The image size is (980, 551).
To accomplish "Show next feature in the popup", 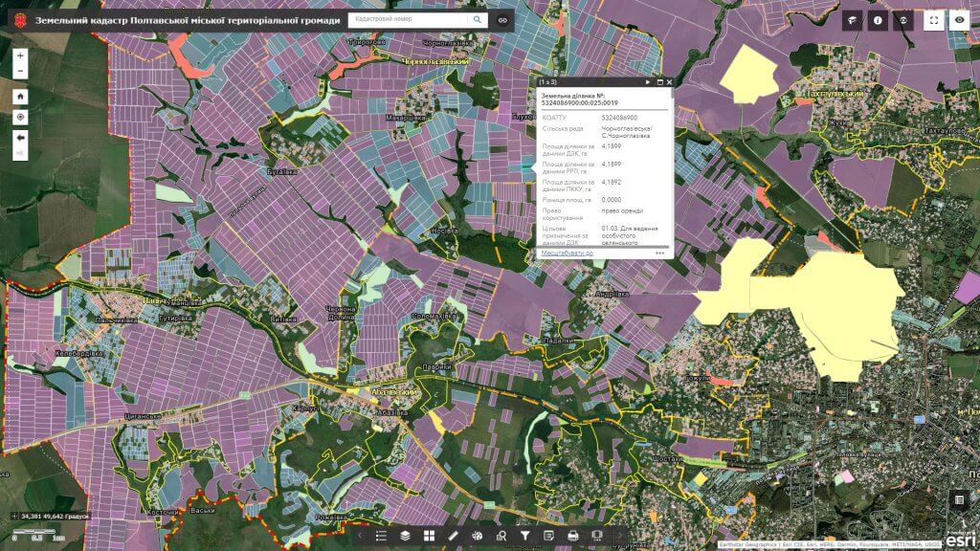I will pyautogui.click(x=648, y=82).
